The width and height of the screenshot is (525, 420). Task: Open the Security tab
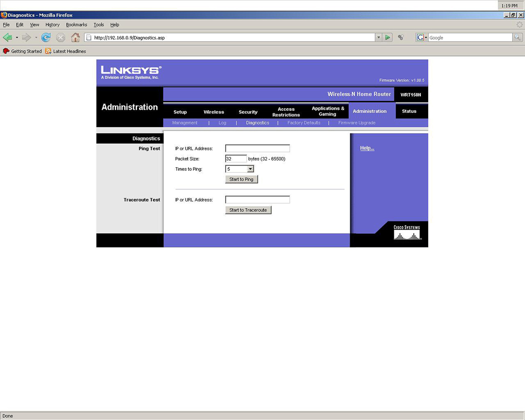[x=248, y=112]
